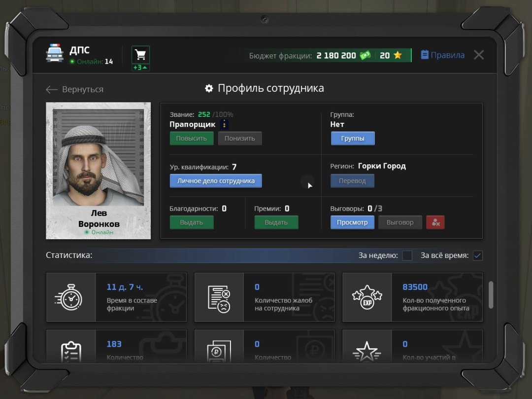Enable the За неделю checkbox

point(407,255)
